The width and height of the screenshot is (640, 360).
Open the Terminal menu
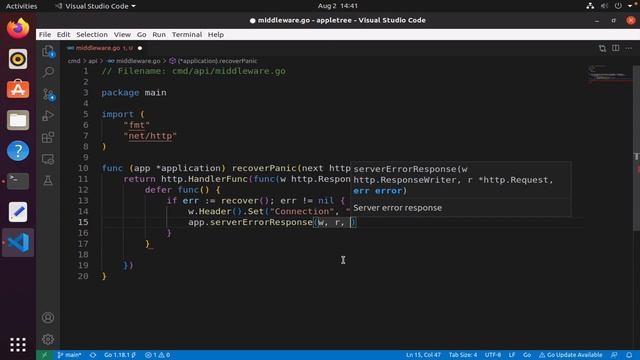point(187,35)
